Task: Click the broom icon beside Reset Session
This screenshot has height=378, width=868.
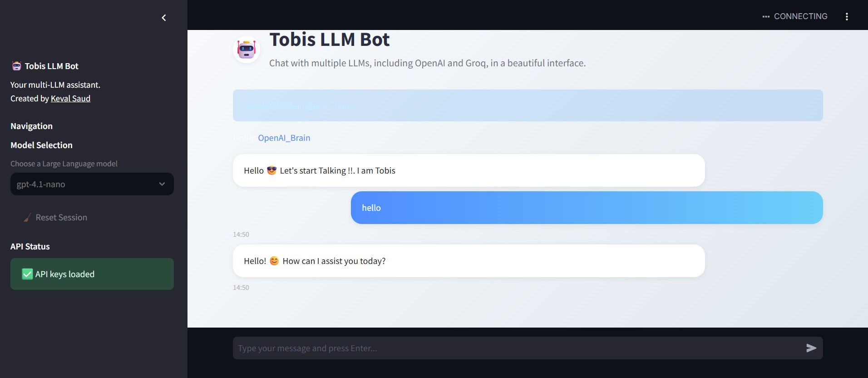Action: (27, 218)
